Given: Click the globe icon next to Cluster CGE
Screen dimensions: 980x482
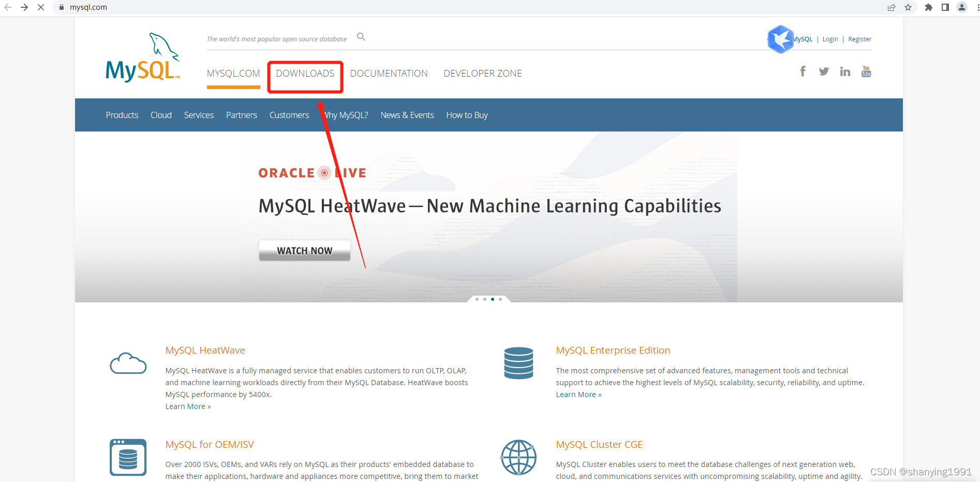Looking at the screenshot, I should [x=518, y=457].
